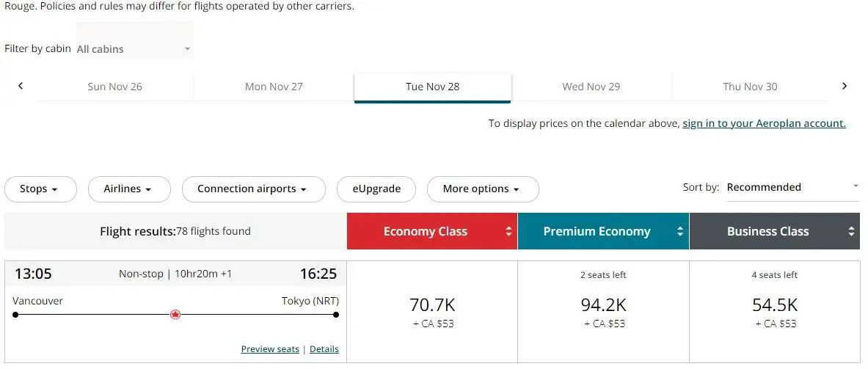Expand More options menu

pos(482,189)
